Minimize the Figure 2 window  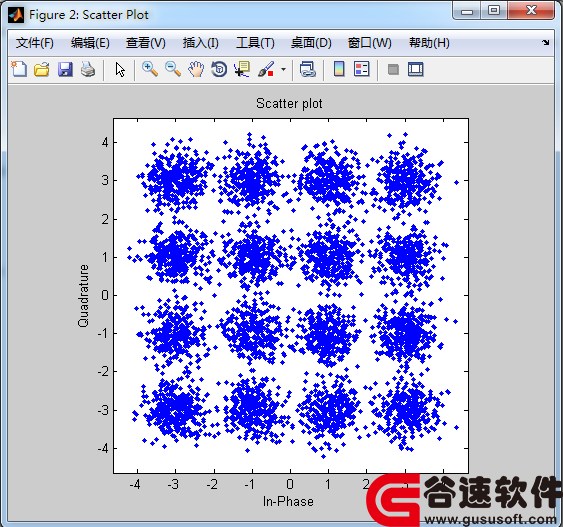point(466,11)
